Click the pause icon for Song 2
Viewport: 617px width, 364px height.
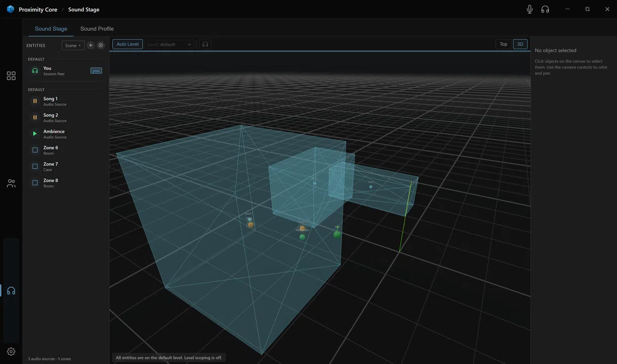click(x=35, y=117)
